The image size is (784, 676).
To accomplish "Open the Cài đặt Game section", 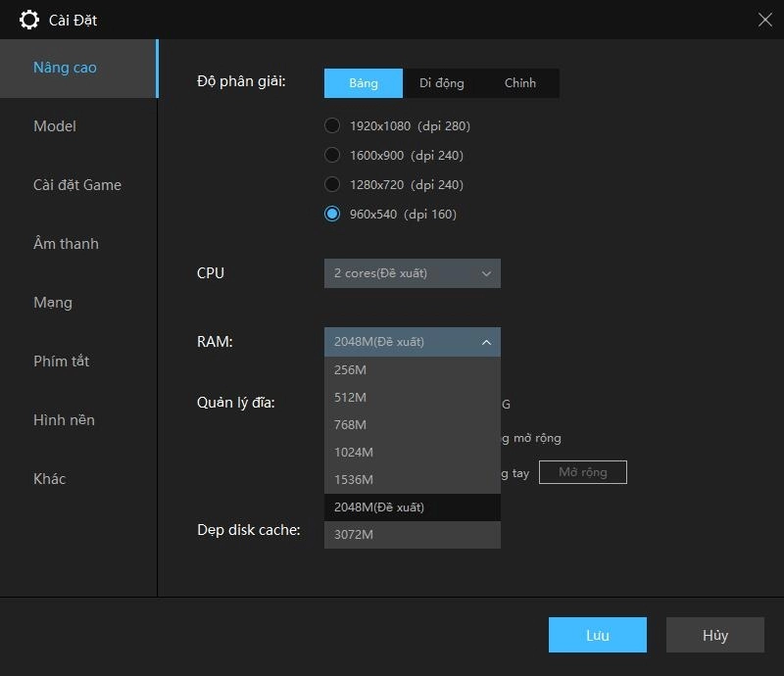I will click(x=77, y=185).
